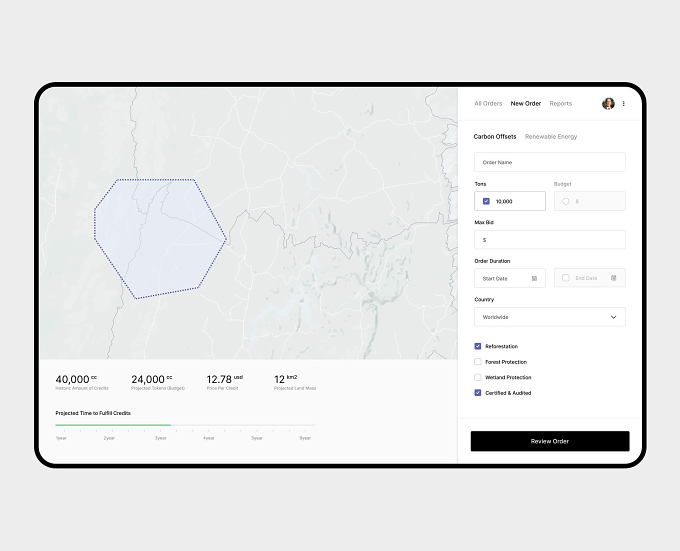Click the 6year timeline marker label
The height and width of the screenshot is (551, 680).
[x=305, y=438]
